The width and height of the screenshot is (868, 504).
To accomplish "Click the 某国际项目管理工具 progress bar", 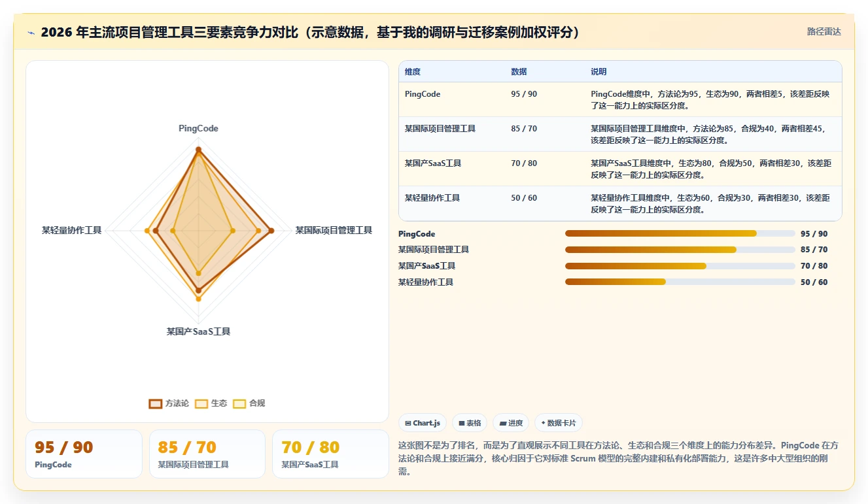I will tap(680, 250).
